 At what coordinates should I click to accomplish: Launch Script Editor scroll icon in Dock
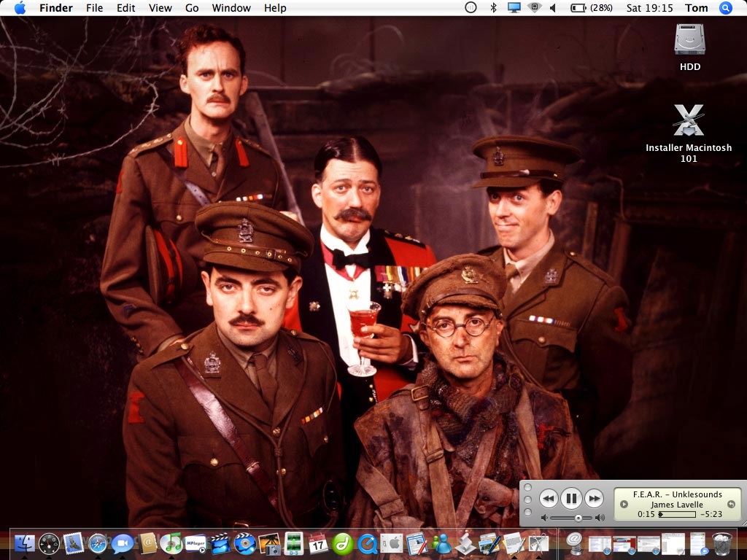pyautogui.click(x=465, y=543)
